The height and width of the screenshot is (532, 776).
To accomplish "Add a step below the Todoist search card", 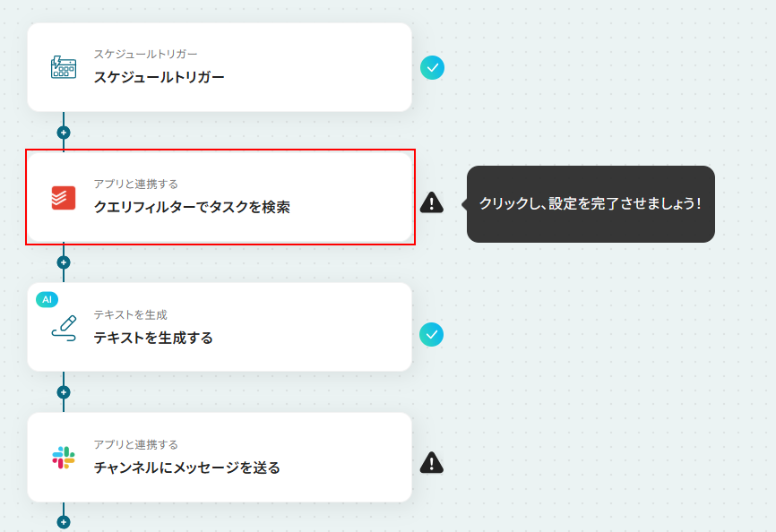I will 64,262.
